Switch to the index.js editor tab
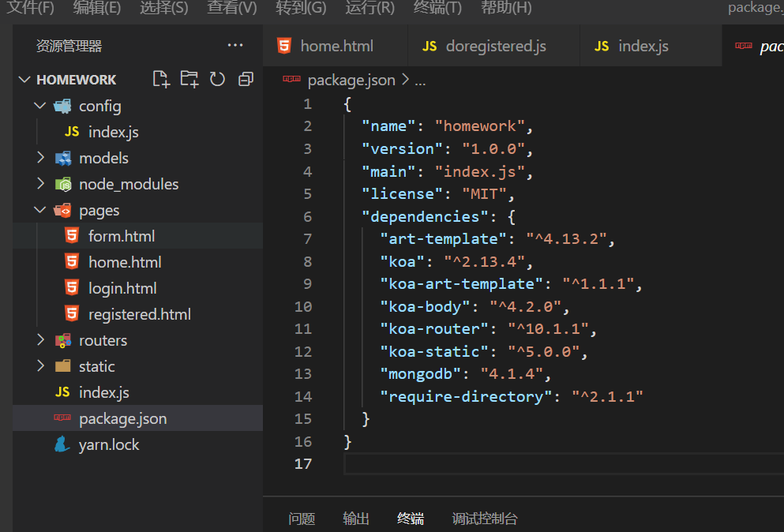The height and width of the screenshot is (532, 784). (651, 46)
